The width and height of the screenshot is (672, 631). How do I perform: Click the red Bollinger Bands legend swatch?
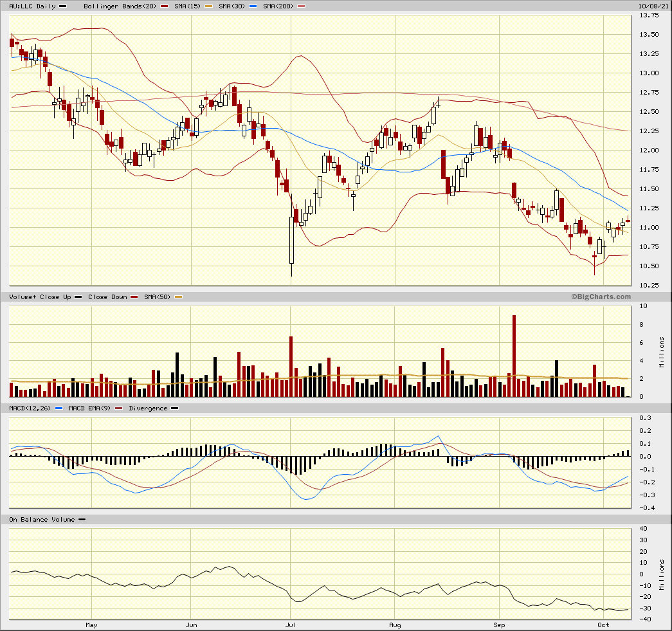[164, 6]
